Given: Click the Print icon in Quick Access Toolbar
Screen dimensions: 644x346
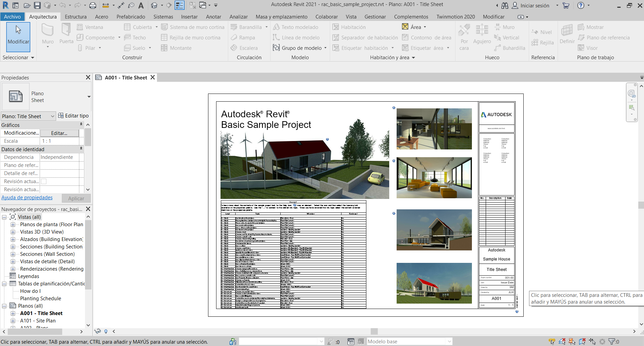Looking at the screenshot, I should (92, 5).
